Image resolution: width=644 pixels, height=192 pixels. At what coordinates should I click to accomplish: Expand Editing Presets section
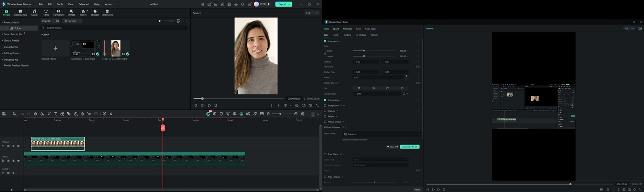pos(2,53)
